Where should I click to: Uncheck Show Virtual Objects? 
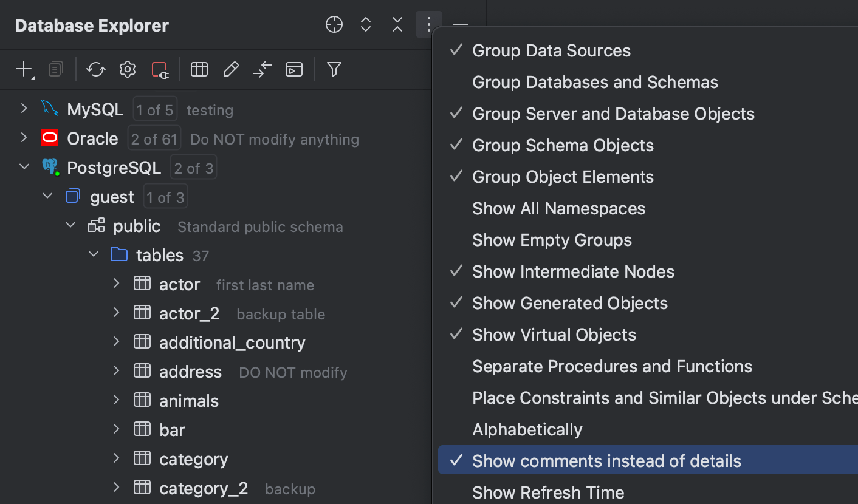(x=554, y=335)
